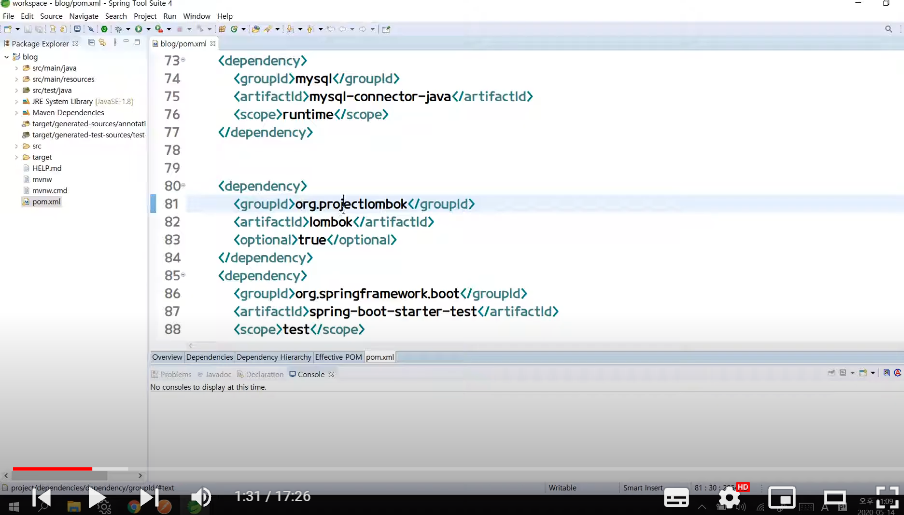904x515 pixels.
Task: Click the New file toolbar icon
Action: 7,29
